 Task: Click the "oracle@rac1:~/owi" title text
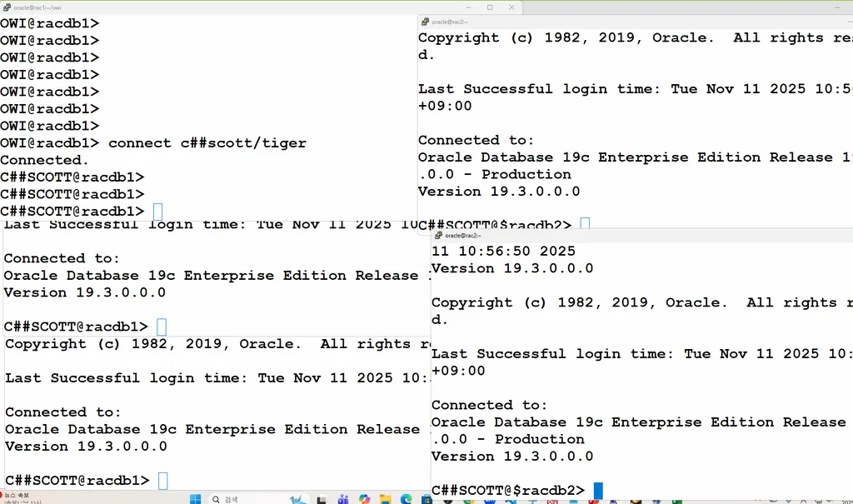[37, 8]
